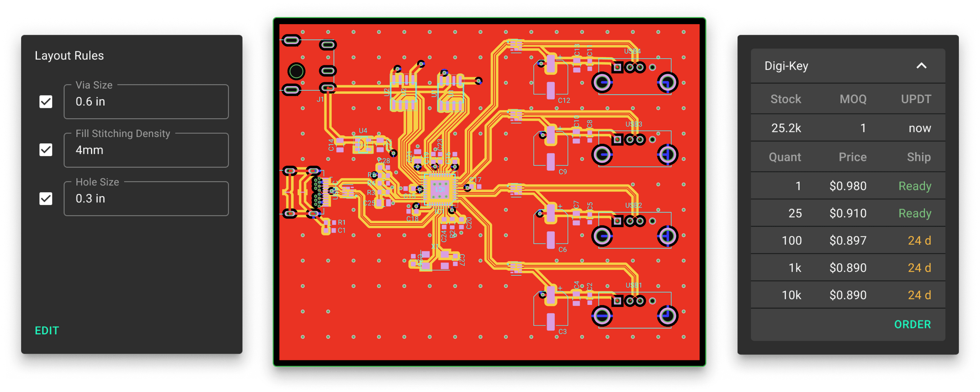Edit the Via Size value of 0.6 in
This screenshot has height=392, width=980.
(x=146, y=102)
